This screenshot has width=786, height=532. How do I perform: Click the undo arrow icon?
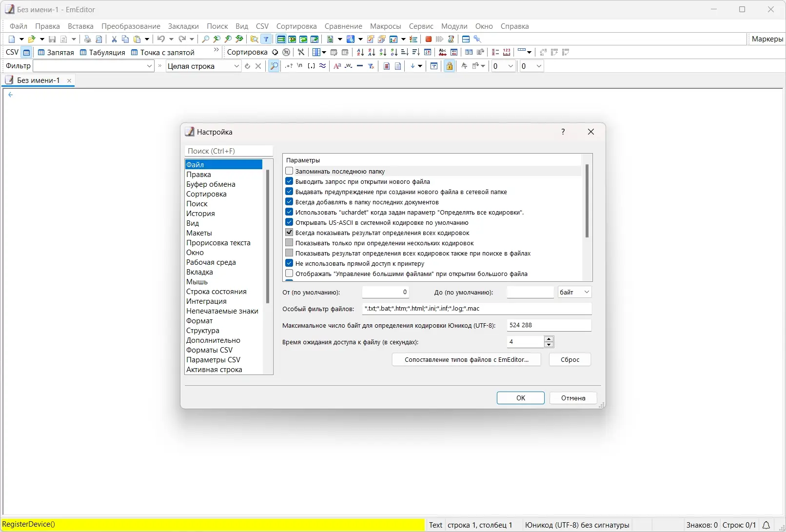click(160, 39)
